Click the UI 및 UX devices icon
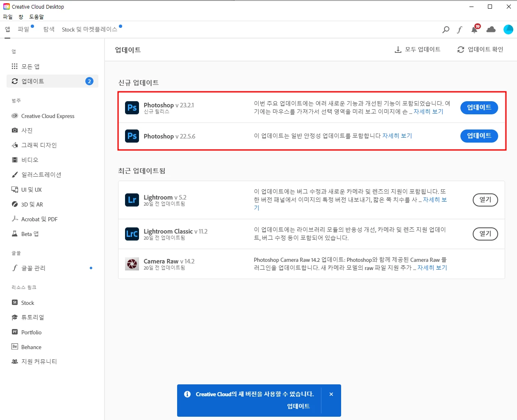The width and height of the screenshot is (517, 420). point(15,189)
